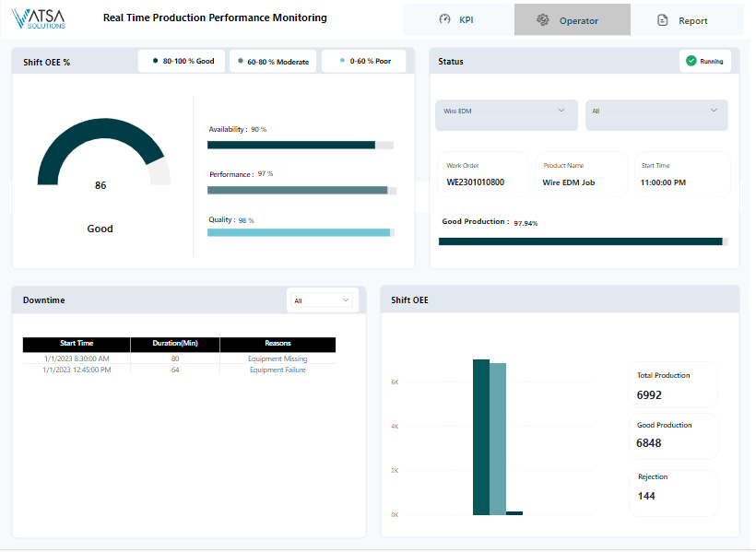756x552 pixels.
Task: Click the Performance progress bar
Action: [x=301, y=191]
